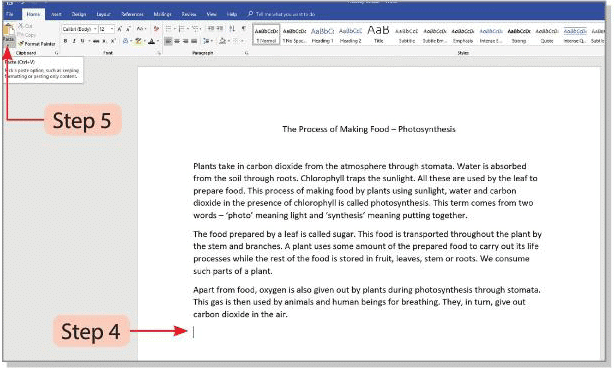Click the Shading paint bucket
The height and width of the screenshot is (368, 614).
222,41
